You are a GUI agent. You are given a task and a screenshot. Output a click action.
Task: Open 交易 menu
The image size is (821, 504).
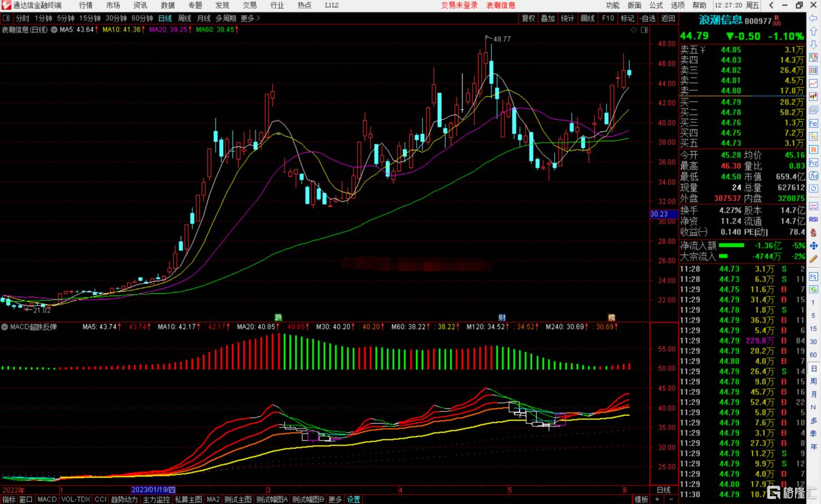tap(250, 5)
